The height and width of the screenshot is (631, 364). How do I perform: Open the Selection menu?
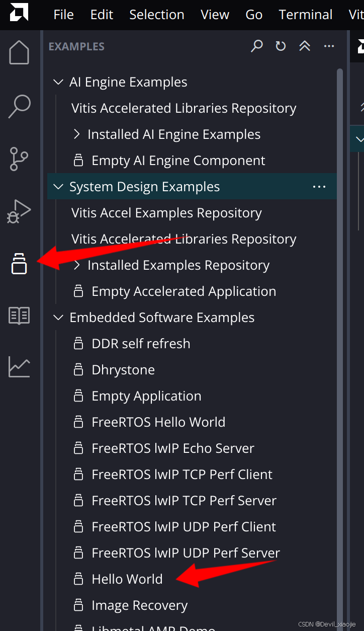coord(157,15)
